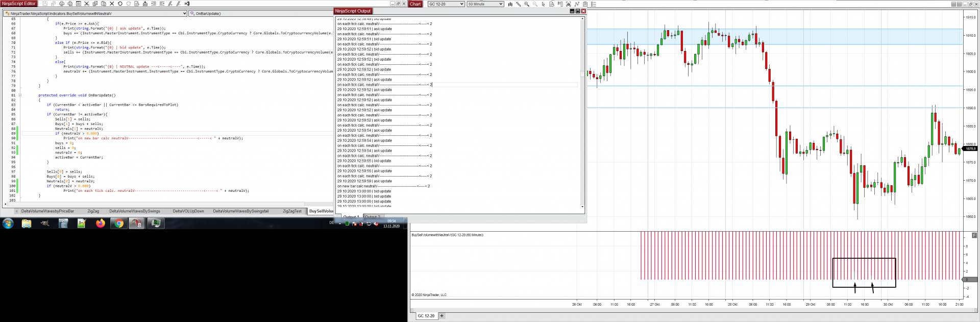Open Chrome from the taskbar
Screen dimensions: 980x322
tap(118, 224)
